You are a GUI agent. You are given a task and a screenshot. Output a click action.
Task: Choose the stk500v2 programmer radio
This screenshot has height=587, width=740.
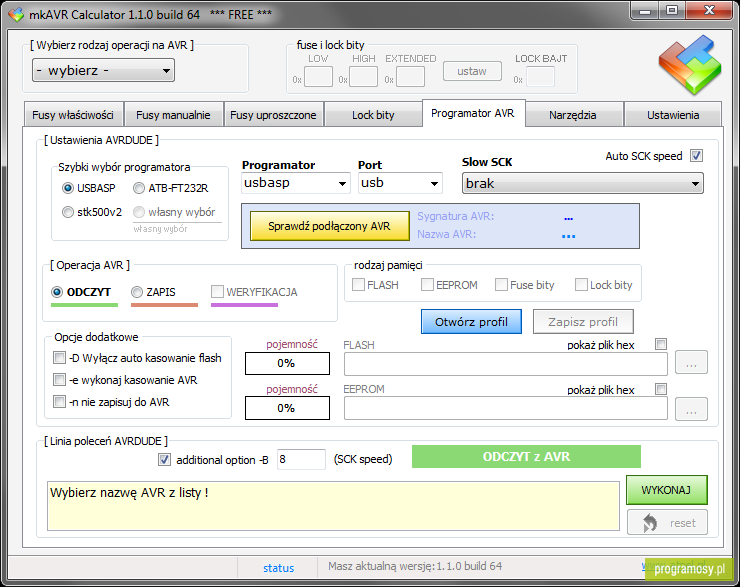[x=68, y=212]
